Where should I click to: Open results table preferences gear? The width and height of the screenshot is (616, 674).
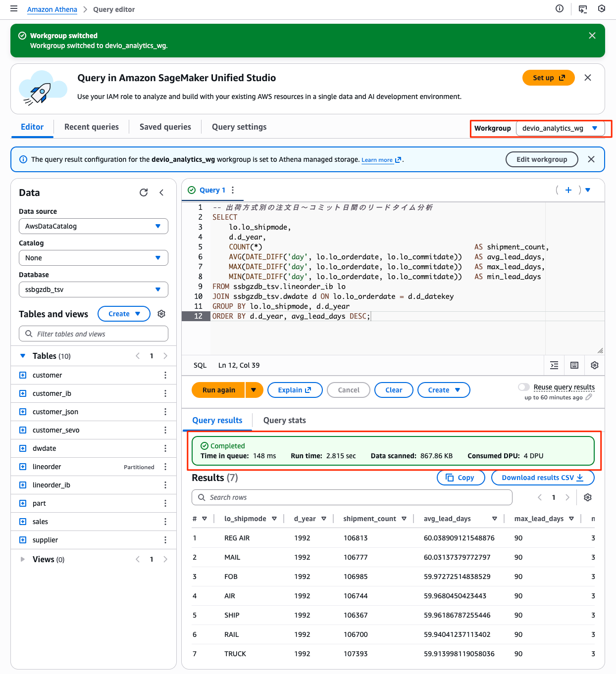(x=588, y=497)
